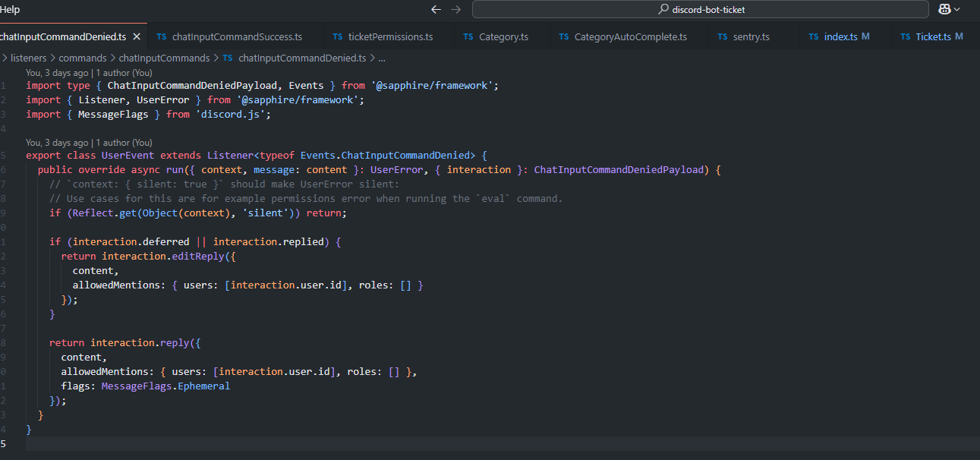Click the Reflect identifier
The image size is (980, 460).
[x=93, y=213]
